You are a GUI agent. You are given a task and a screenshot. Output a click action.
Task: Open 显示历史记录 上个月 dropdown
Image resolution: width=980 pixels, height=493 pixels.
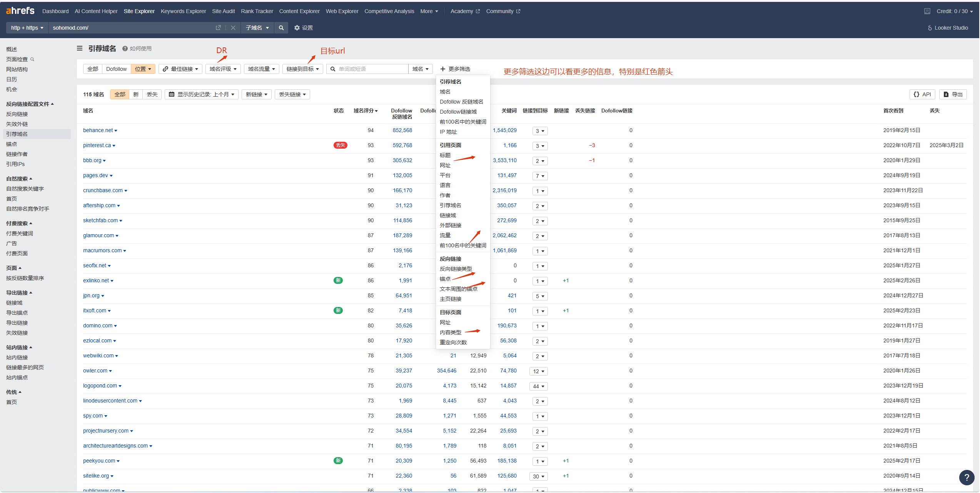click(x=202, y=94)
